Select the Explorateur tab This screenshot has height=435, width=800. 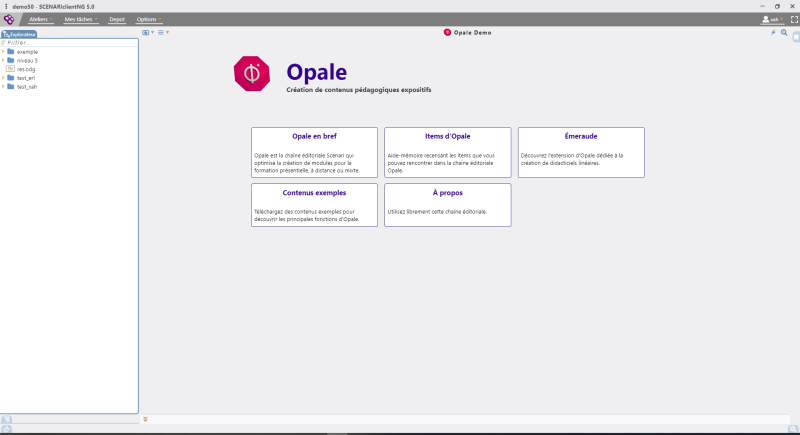19,34
